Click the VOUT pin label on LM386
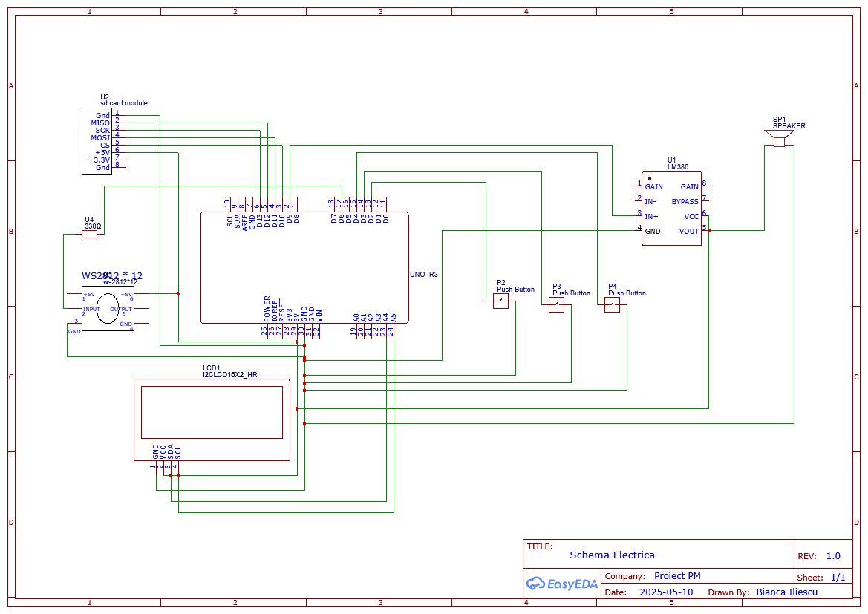Image resolution: width=868 pixels, height=614 pixels. tap(688, 232)
